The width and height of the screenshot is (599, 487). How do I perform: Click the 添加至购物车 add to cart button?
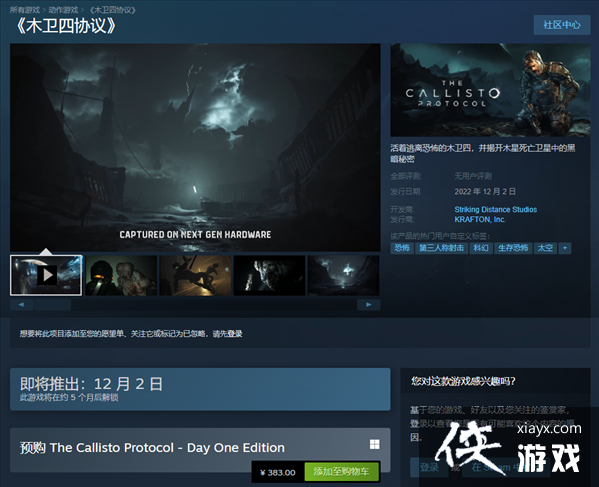coord(342,472)
